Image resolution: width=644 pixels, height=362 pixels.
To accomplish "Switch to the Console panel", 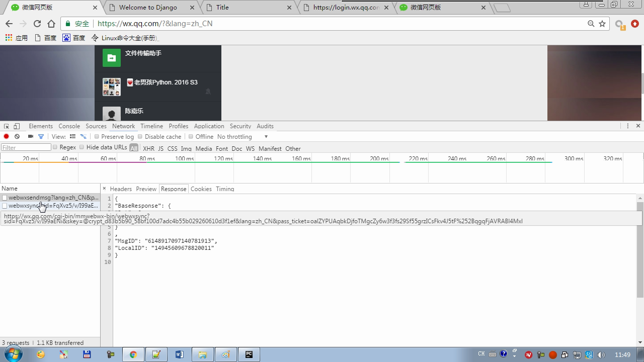I will (x=69, y=126).
